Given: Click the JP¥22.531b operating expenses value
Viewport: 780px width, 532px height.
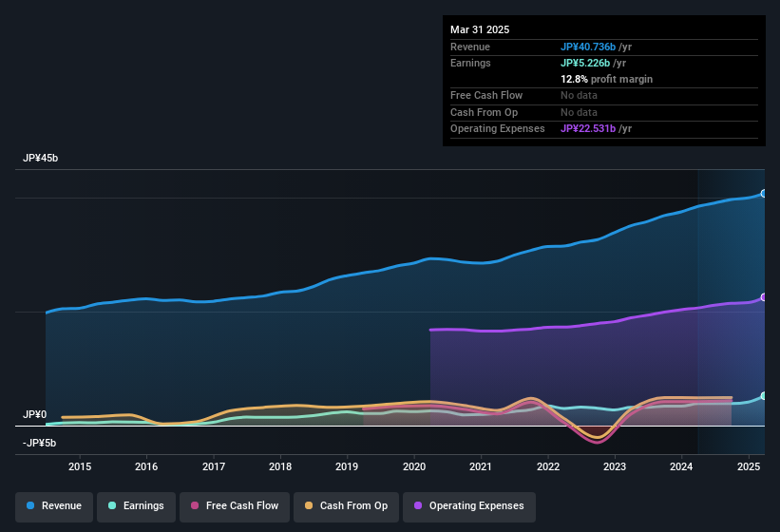Looking at the screenshot, I should [588, 129].
